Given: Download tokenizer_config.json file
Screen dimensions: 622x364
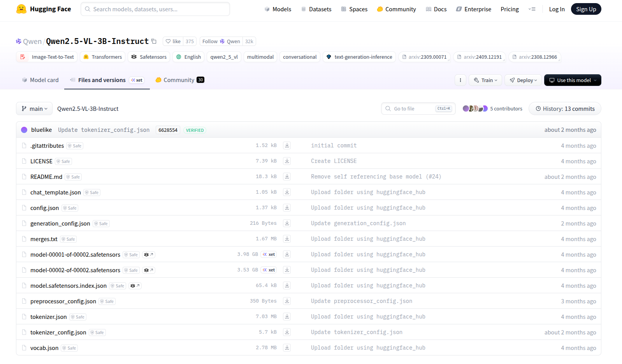Looking at the screenshot, I should pyautogui.click(x=287, y=332).
